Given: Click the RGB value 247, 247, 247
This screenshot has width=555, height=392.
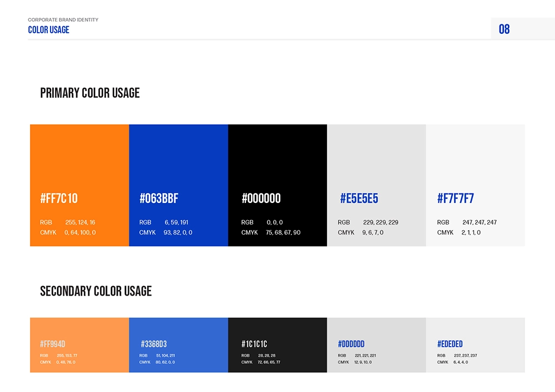Looking at the screenshot, I should (480, 222).
